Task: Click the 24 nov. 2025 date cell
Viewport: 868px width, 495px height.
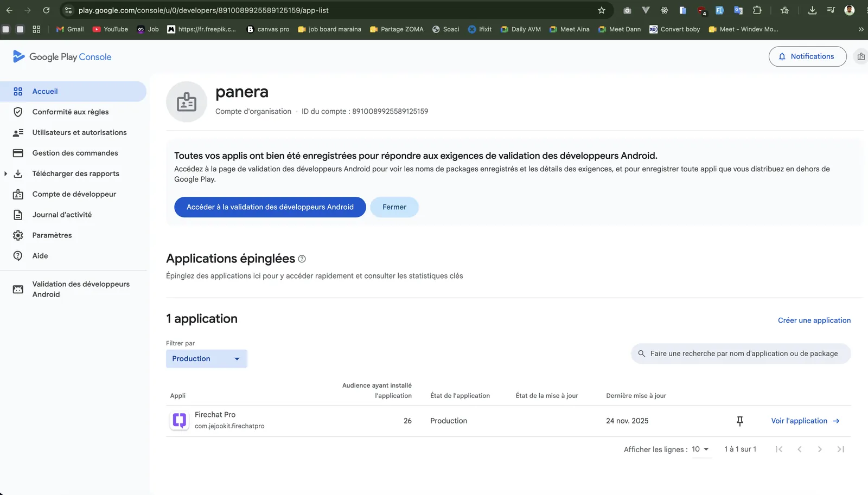Action: click(627, 421)
